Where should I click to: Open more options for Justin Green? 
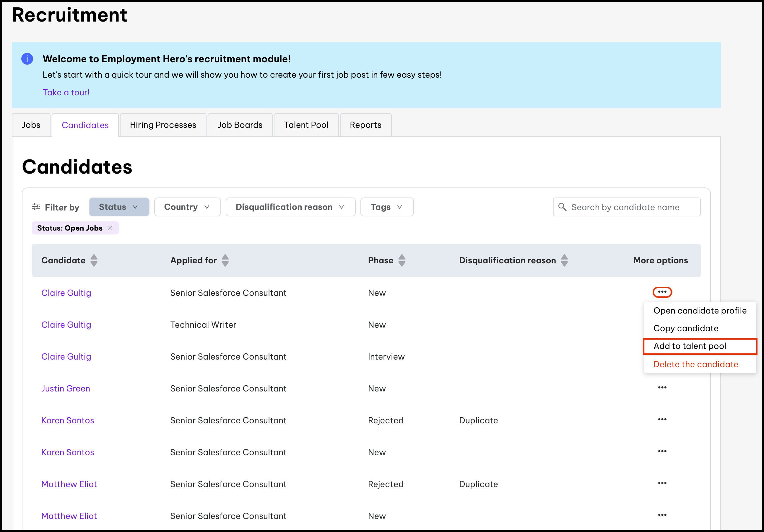[x=662, y=387]
